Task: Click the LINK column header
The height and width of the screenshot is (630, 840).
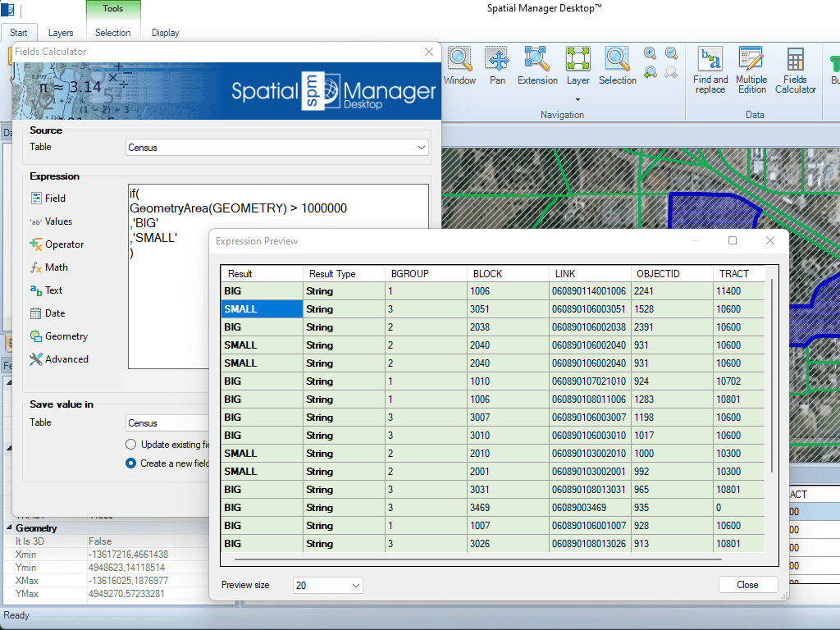Action: [590, 274]
